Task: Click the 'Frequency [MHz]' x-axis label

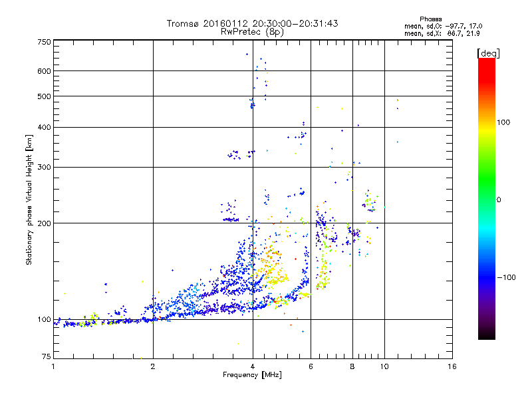Action: [x=252, y=375]
